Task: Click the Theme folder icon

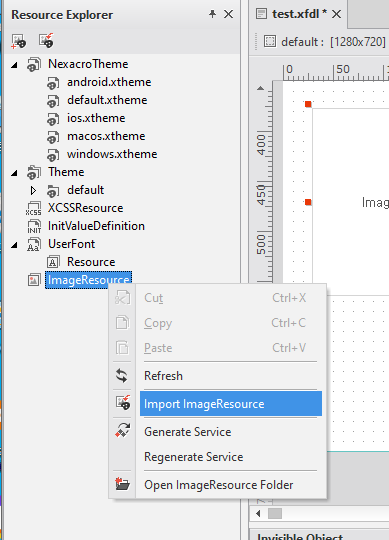Action: (34, 172)
